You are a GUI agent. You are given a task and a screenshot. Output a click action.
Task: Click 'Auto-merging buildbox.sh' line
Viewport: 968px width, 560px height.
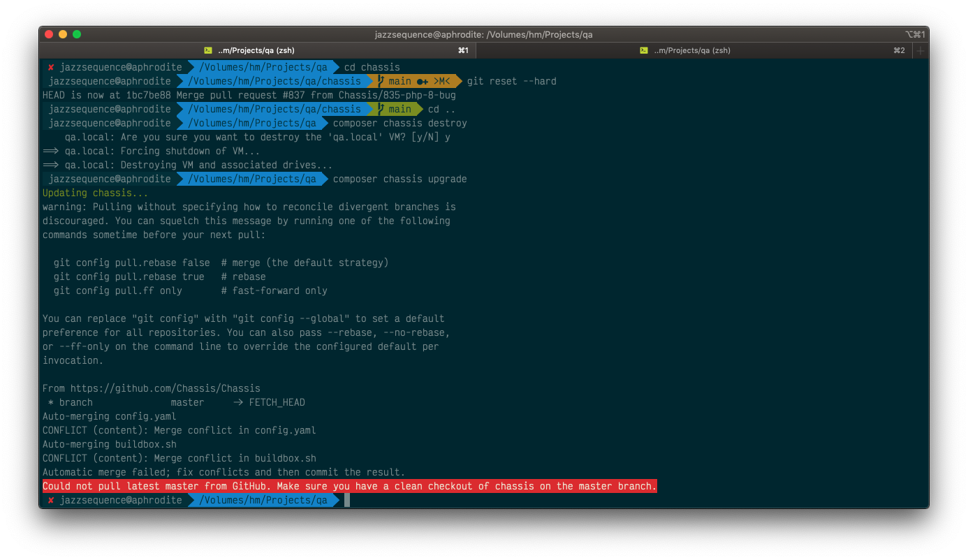(x=110, y=445)
